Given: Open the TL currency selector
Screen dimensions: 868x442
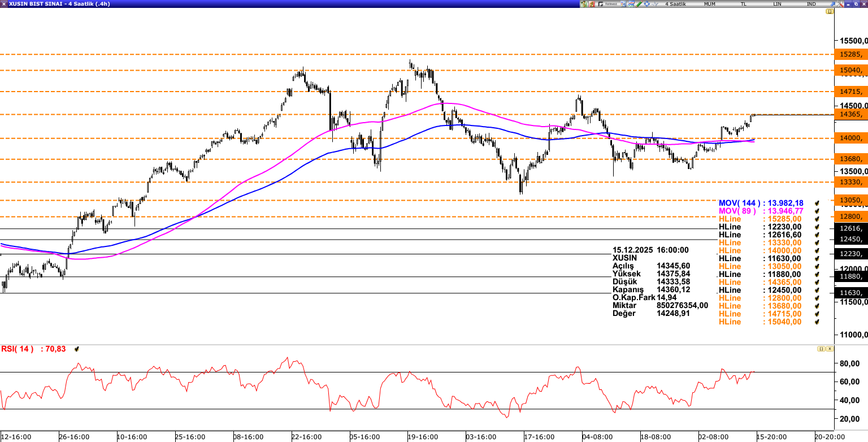Looking at the screenshot, I should pos(743,4).
